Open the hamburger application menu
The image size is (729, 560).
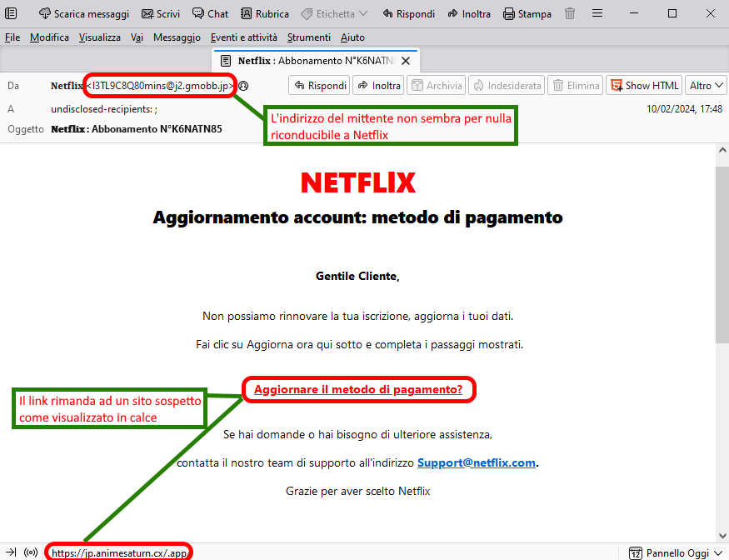pyautogui.click(x=597, y=13)
